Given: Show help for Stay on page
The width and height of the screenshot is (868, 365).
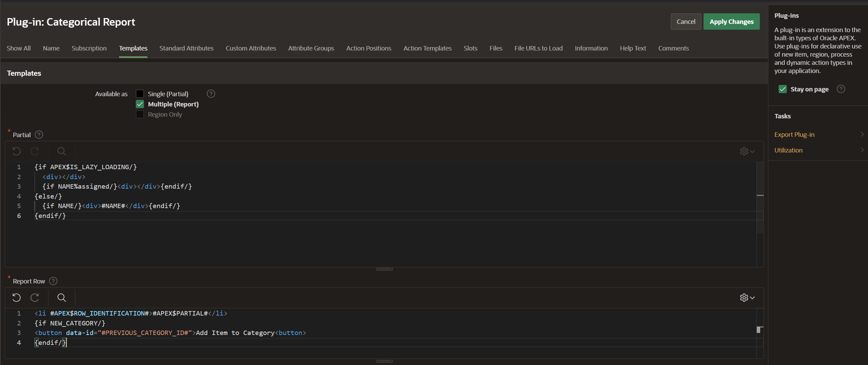Looking at the screenshot, I should [x=841, y=89].
